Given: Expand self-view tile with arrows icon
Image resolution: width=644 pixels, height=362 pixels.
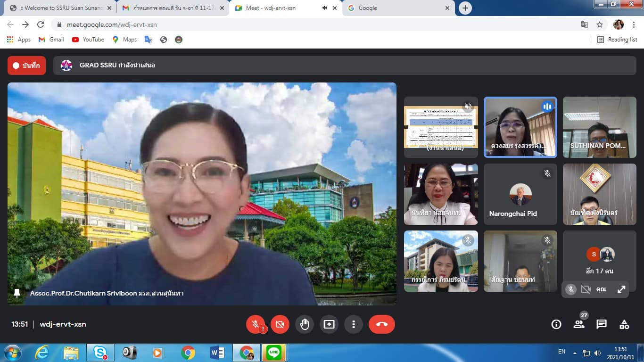Looking at the screenshot, I should pyautogui.click(x=621, y=289).
